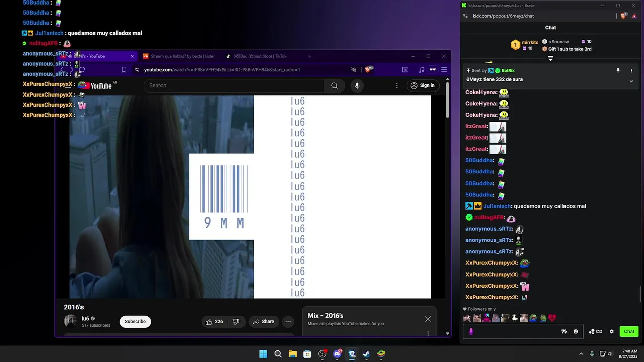Open Discord from the taskbar
644x362 pixels.
pos(337,354)
